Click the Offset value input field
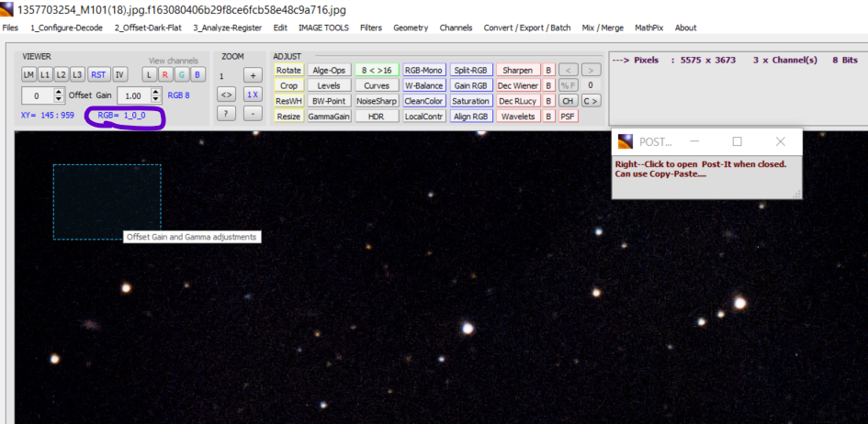Image resolution: width=868 pixels, height=424 pixels. coord(38,95)
